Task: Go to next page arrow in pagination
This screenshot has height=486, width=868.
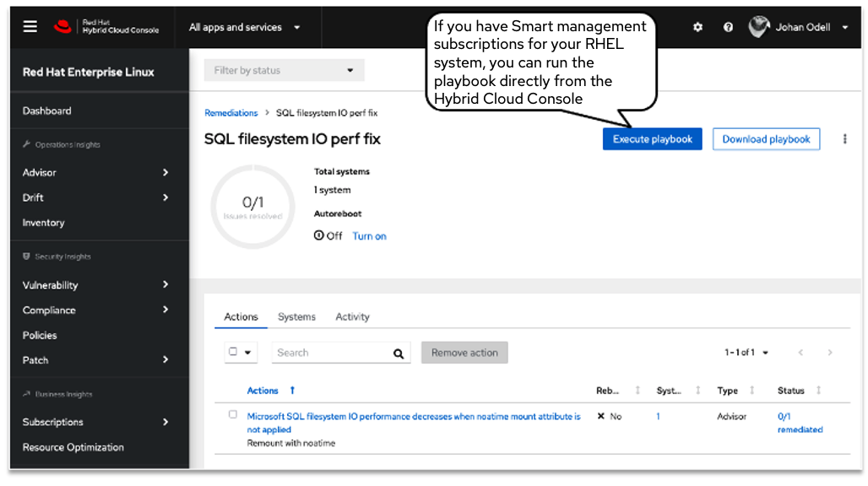Action: coord(830,353)
